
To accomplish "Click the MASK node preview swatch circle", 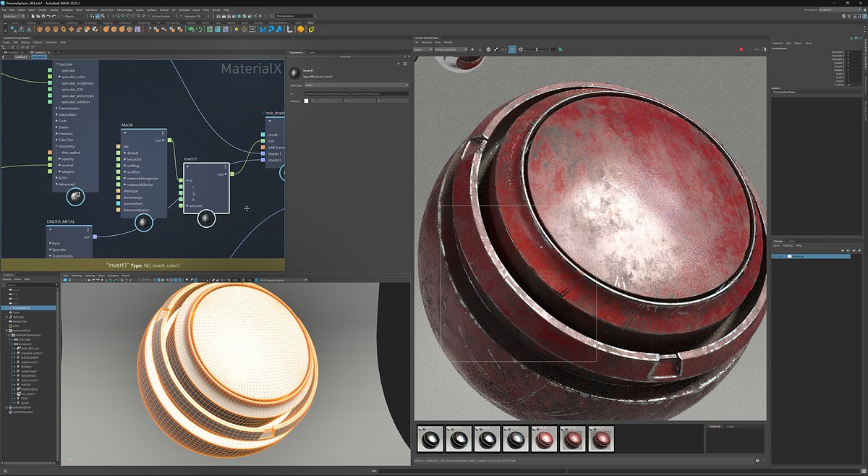I will (144, 224).
